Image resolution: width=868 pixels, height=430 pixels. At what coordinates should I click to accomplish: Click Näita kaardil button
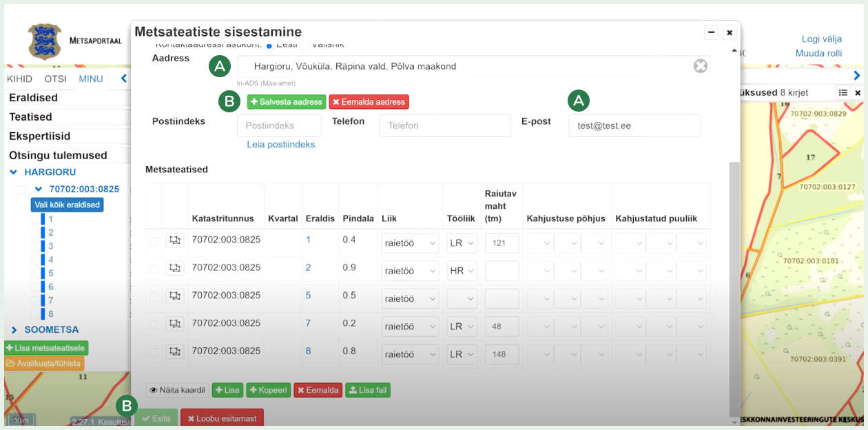coord(177,390)
